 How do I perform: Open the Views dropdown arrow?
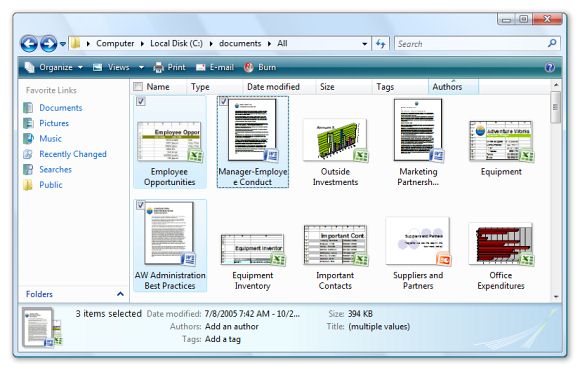[141, 67]
